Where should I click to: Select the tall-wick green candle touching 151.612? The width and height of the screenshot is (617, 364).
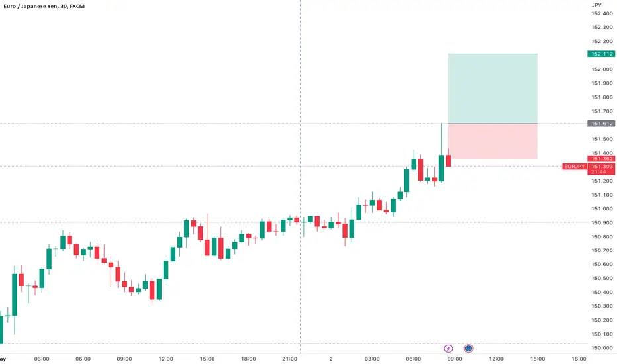(441, 154)
